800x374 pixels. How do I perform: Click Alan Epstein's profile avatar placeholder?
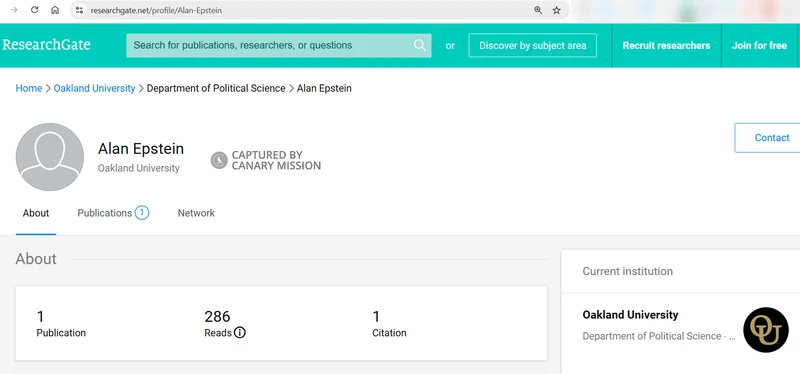50,157
